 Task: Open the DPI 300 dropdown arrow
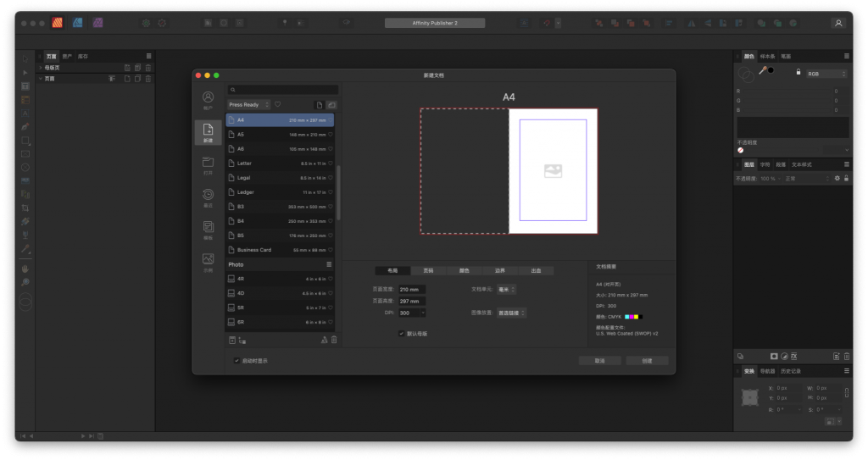pos(423,313)
